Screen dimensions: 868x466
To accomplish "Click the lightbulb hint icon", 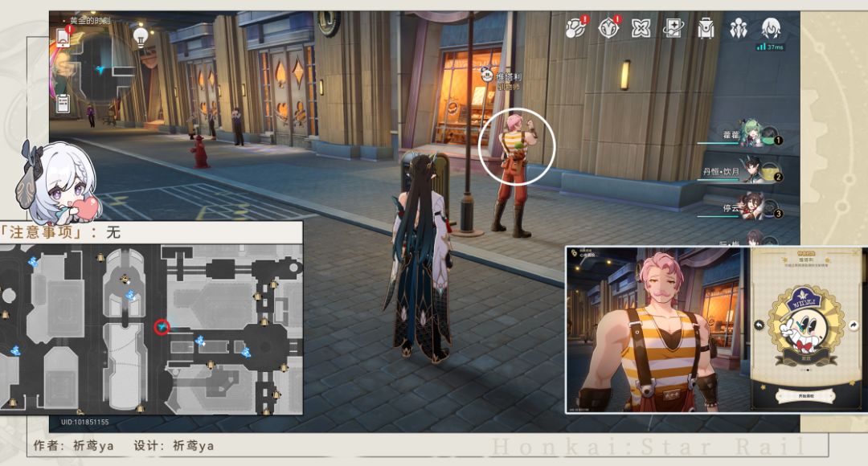I will tap(141, 37).
